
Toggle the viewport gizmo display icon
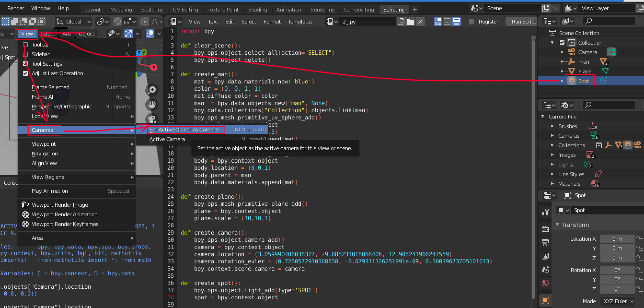pos(128,34)
